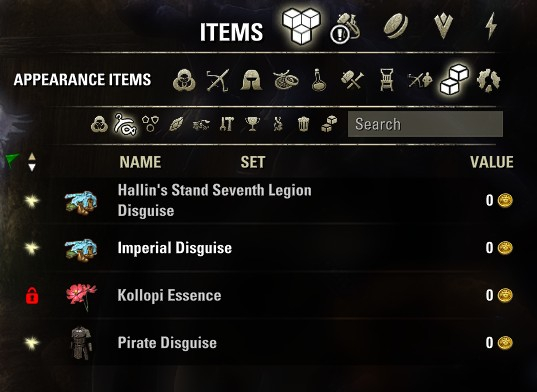Viewport: 537px width, 392px height.
Task: Filter by armor helmet icon
Action: click(251, 80)
